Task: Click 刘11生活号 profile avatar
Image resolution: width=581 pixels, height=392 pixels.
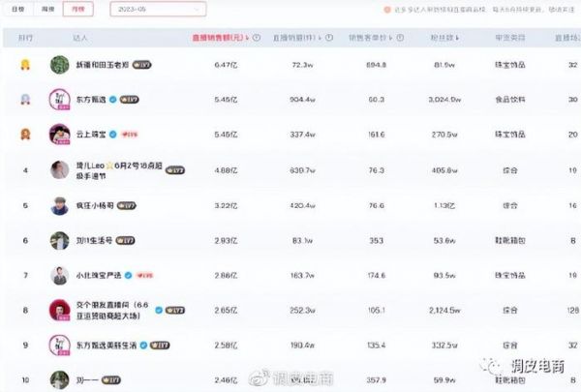Action: click(x=59, y=240)
